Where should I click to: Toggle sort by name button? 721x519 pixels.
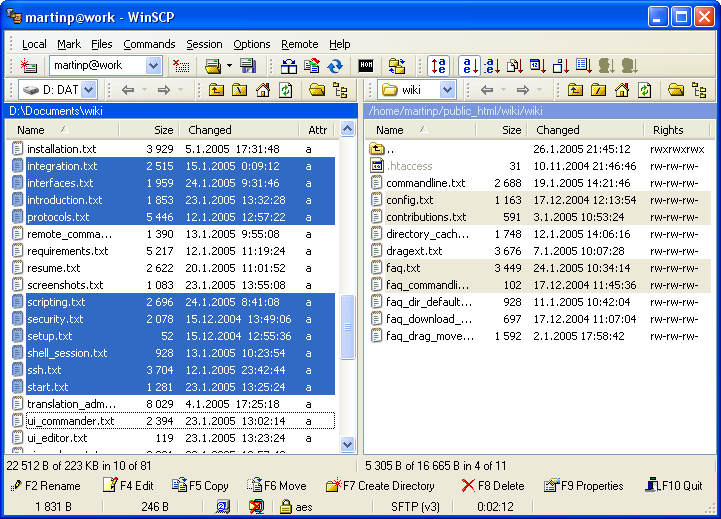pyautogui.click(x=470, y=66)
